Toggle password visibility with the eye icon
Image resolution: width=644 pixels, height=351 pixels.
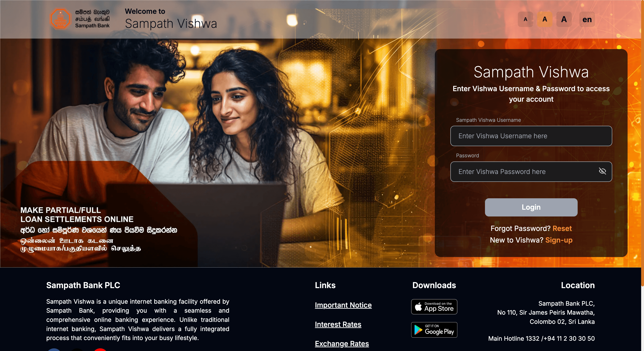tap(602, 171)
